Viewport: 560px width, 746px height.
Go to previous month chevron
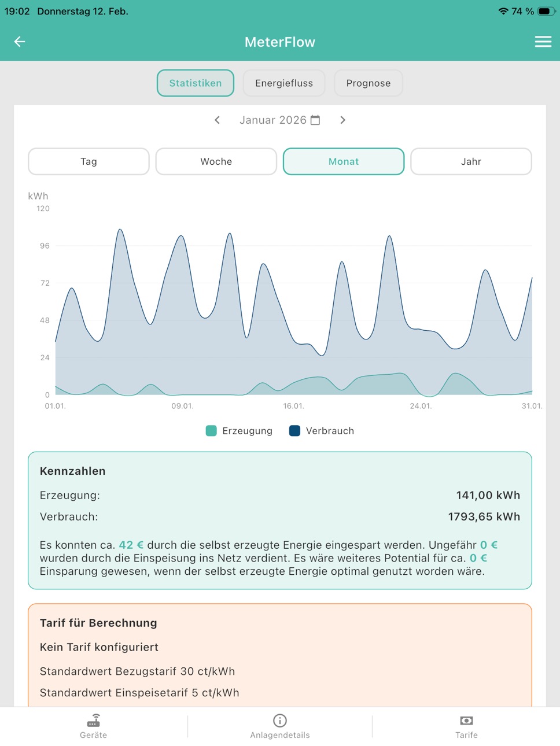pos(217,120)
